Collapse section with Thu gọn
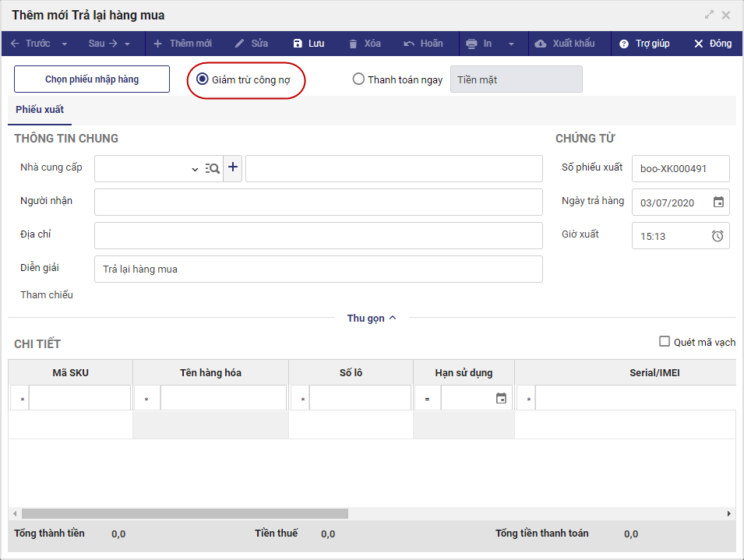 pyautogui.click(x=372, y=319)
